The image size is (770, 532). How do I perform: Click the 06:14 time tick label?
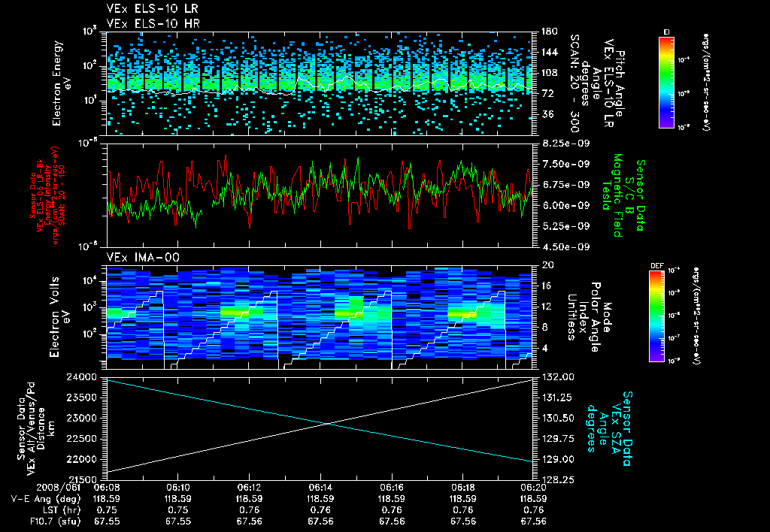320,488
